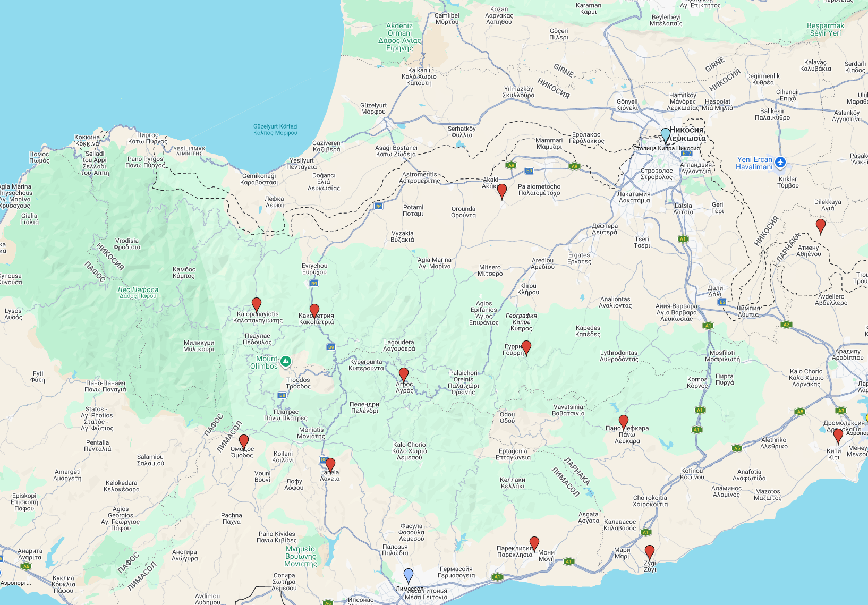This screenshot has height=605, width=868.
Task: Select the Strovolos suburb label
Action: [x=657, y=174]
